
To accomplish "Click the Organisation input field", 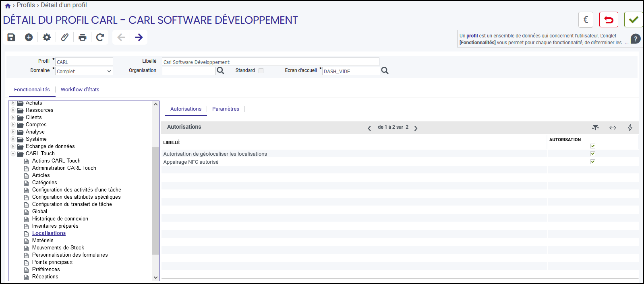I will click(189, 71).
